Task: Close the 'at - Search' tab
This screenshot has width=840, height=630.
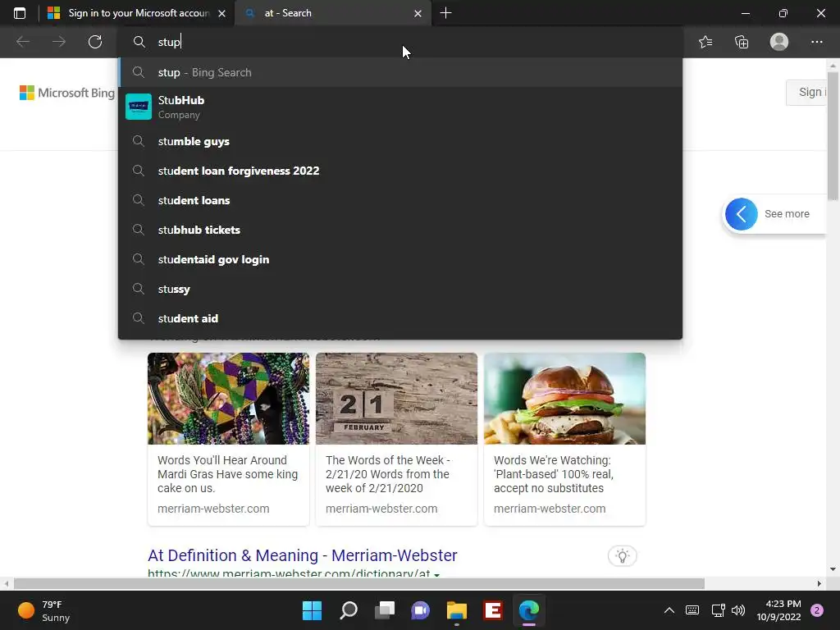Action: click(x=418, y=13)
